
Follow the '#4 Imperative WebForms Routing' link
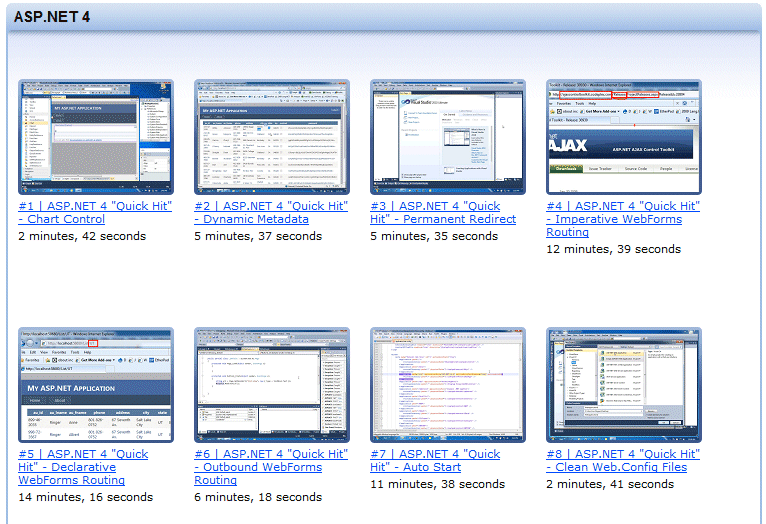[623, 219]
